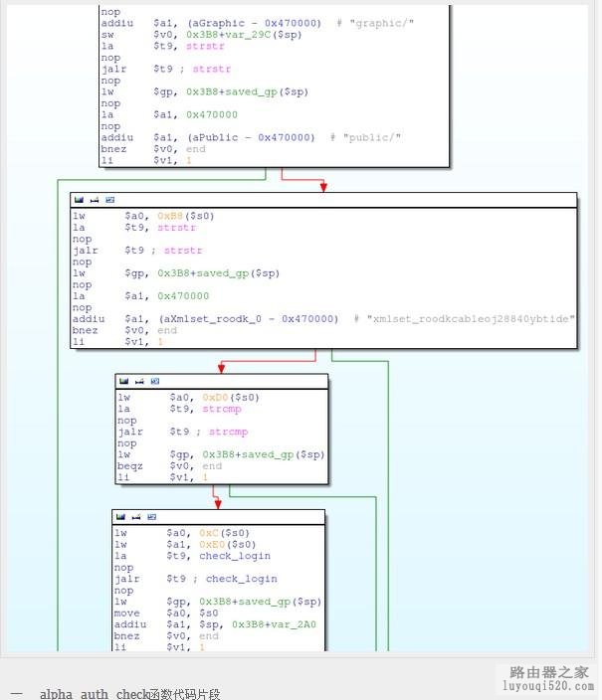602x700 pixels.
Task: Click the end label on the beqz $v0 line
Action: 212,466
